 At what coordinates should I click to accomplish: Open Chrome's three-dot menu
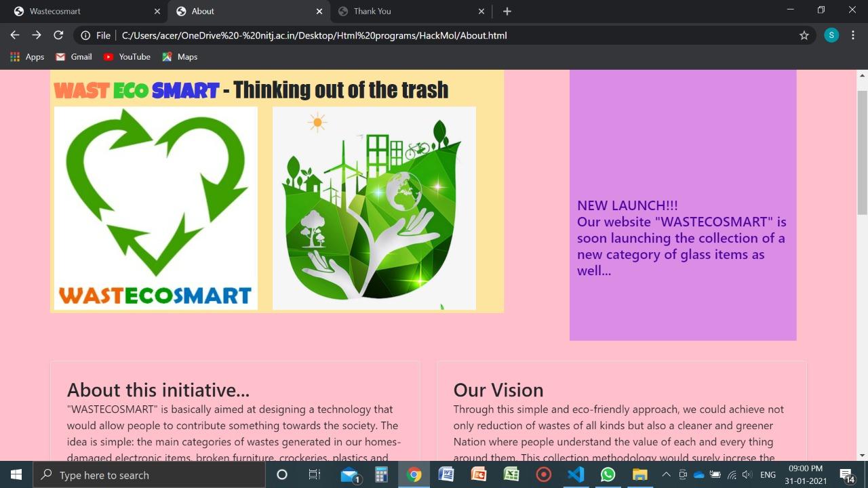coord(852,35)
